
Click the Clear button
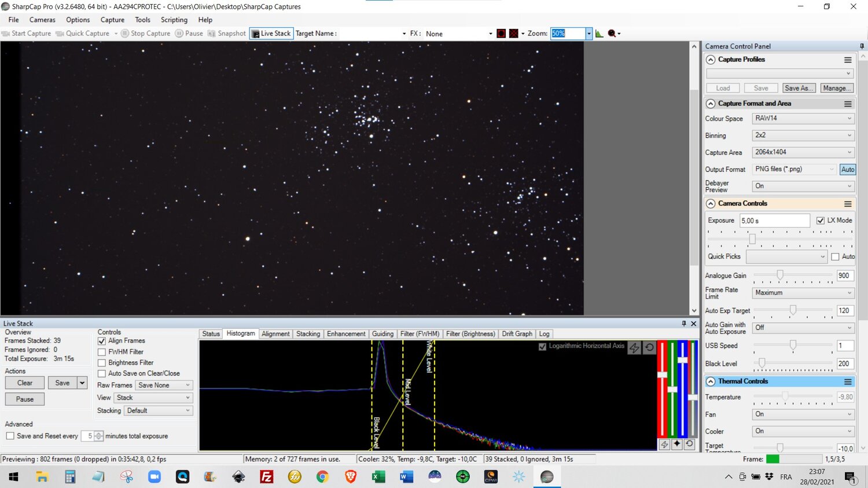point(25,383)
